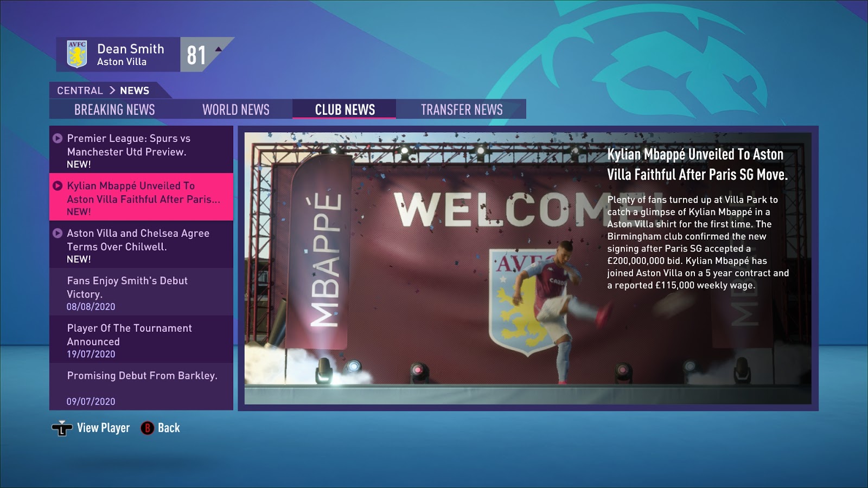
Task: Click the Dean Smith manager name
Action: (x=131, y=49)
